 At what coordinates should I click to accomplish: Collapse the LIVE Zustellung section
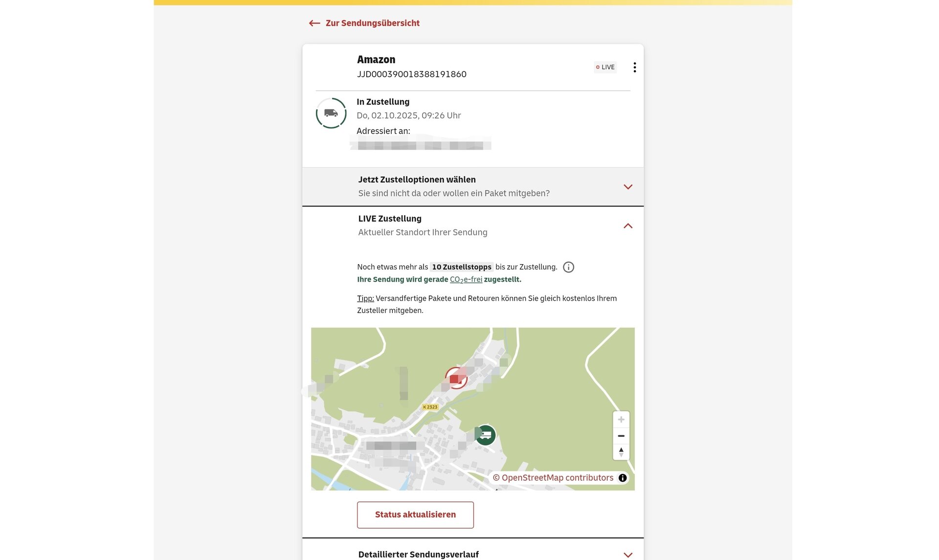pyautogui.click(x=628, y=226)
